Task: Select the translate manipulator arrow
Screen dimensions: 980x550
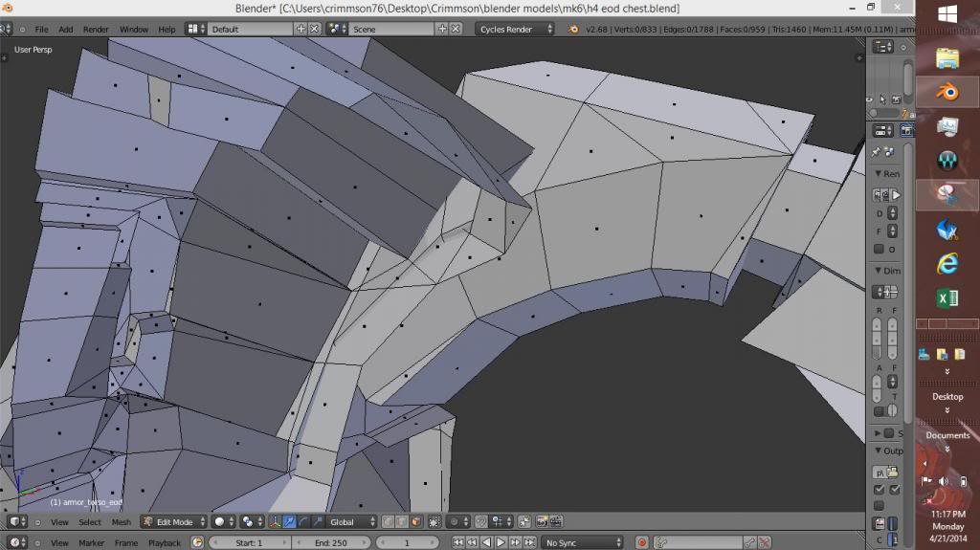Action: tap(289, 522)
